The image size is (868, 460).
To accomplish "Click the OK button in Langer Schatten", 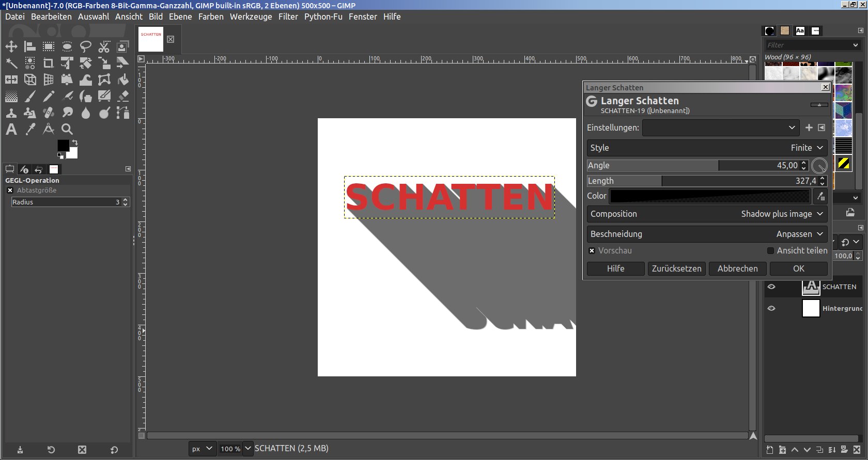I will click(798, 268).
